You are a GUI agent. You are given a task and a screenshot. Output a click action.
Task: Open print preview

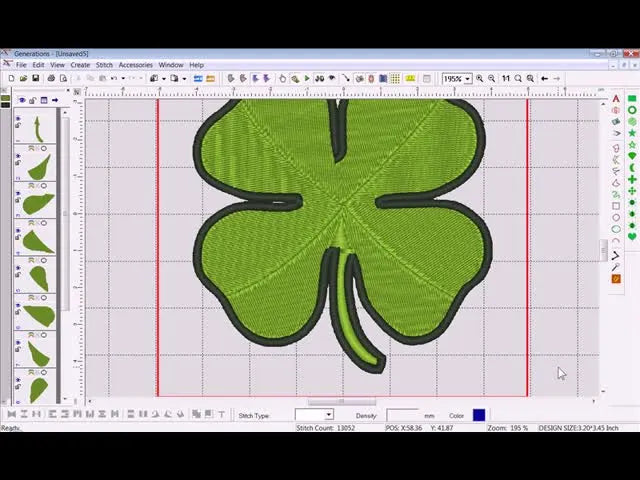63,78
